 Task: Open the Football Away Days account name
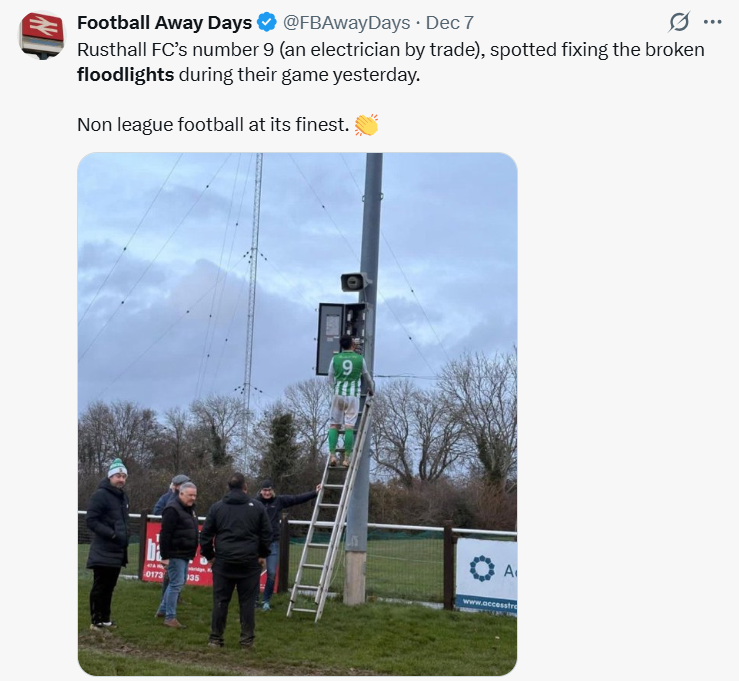pos(164,22)
